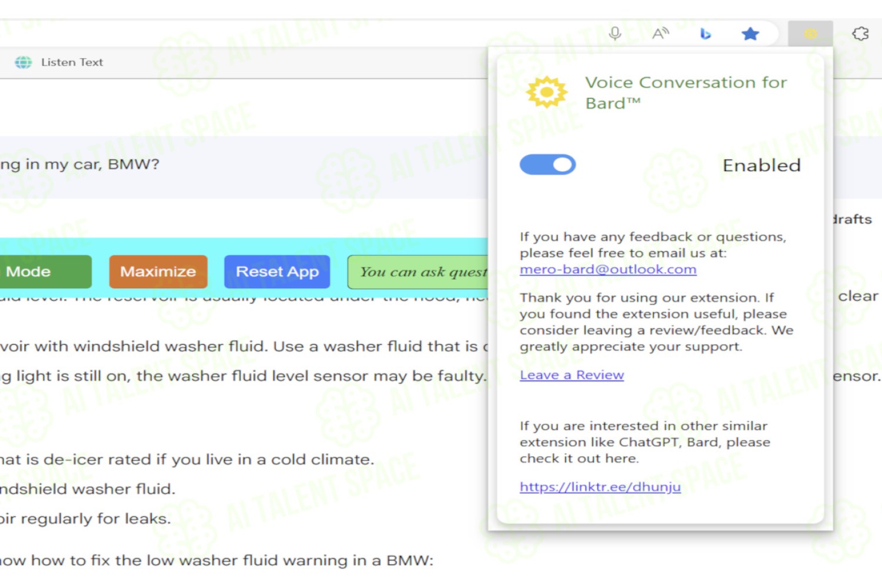Open the Read Aloud icon
Image resolution: width=882 pixels, height=588 pixels.
coord(660,34)
